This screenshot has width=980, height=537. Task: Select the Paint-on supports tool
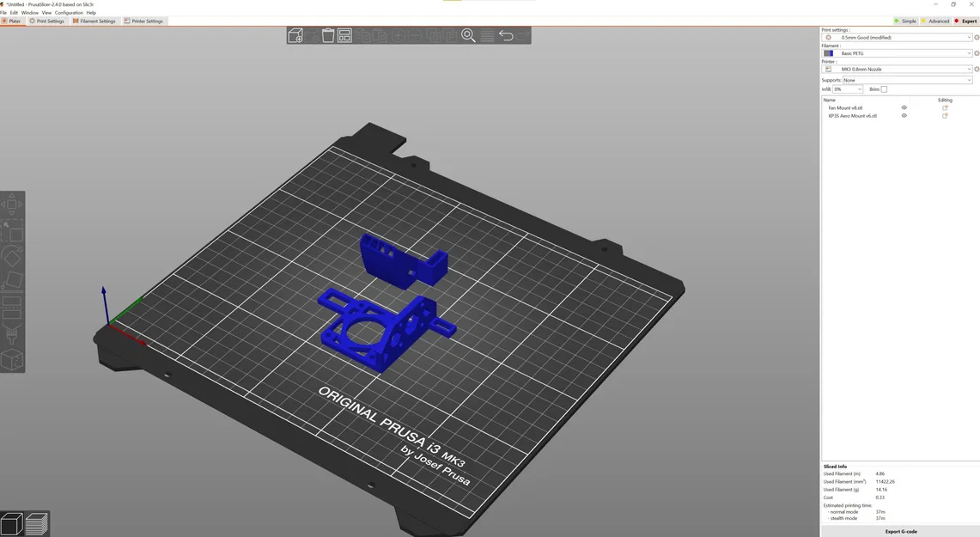tap(12, 334)
